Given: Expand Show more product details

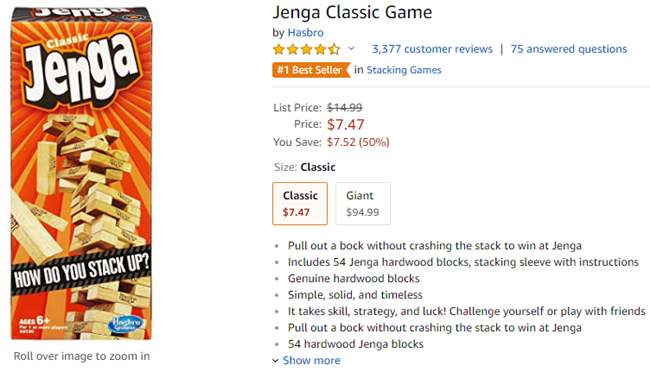Looking at the screenshot, I should (x=311, y=360).
